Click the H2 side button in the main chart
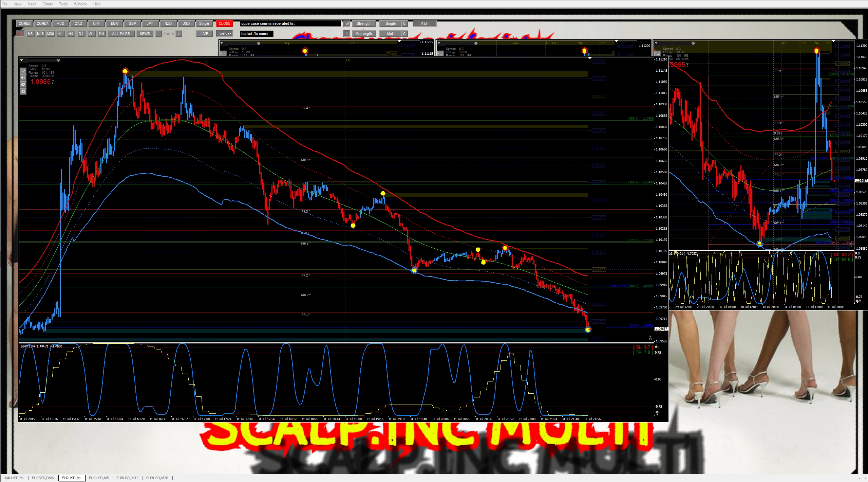Image resolution: width=868 pixels, height=482 pixels. 23,85
